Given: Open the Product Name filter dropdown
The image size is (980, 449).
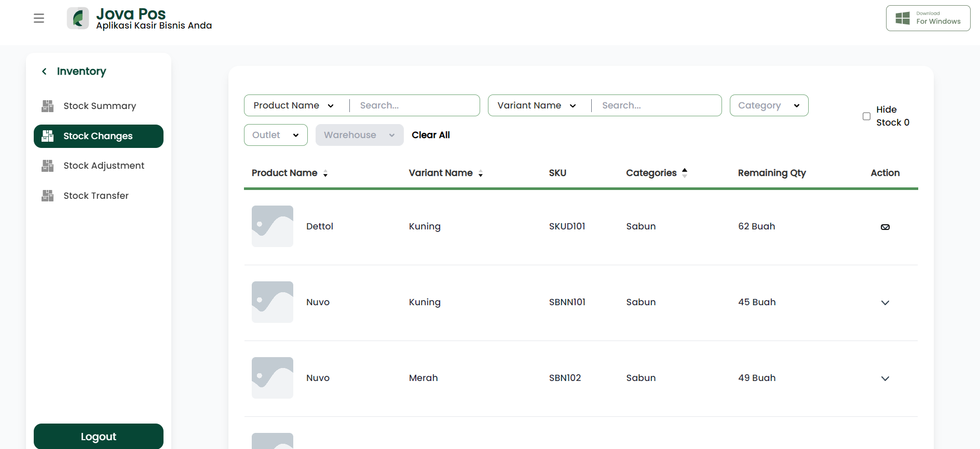Looking at the screenshot, I should 294,105.
